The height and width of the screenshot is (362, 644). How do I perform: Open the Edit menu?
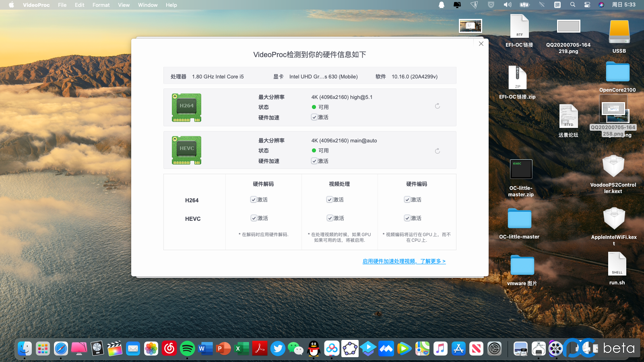coord(80,5)
